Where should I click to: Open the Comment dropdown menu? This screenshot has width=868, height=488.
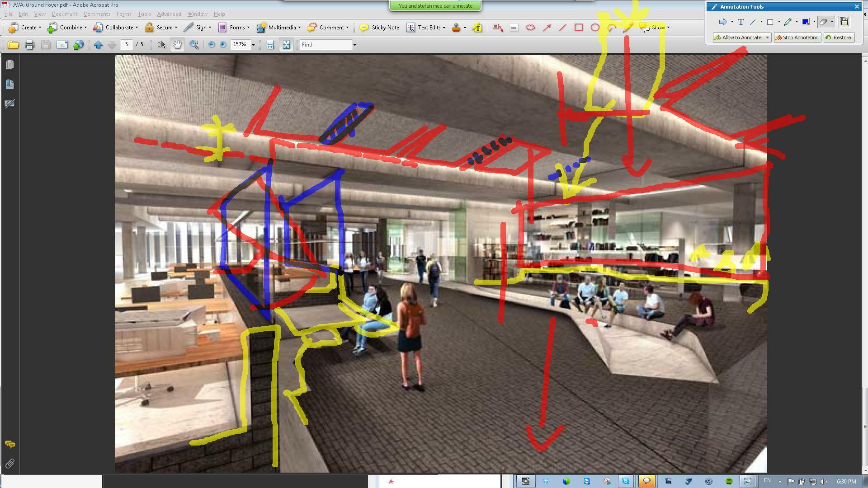tap(328, 28)
